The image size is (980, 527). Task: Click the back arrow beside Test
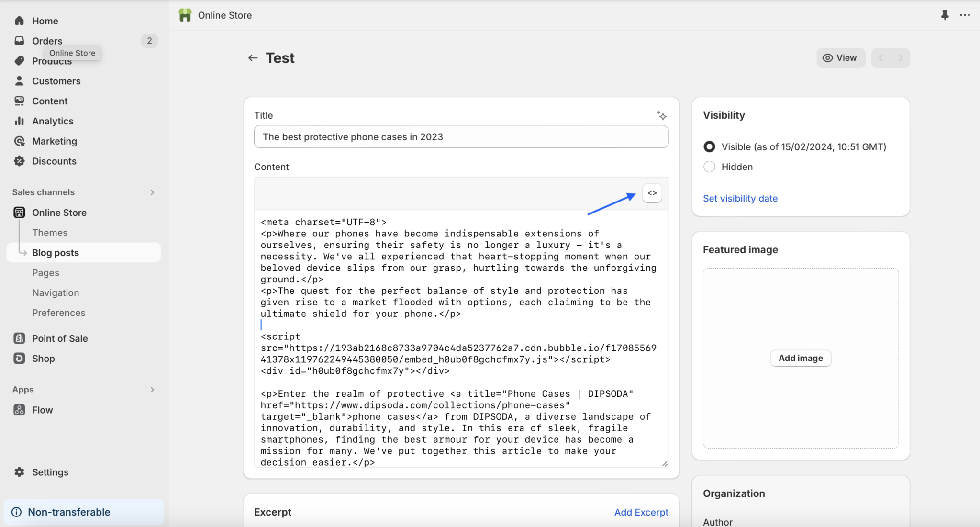click(x=253, y=58)
